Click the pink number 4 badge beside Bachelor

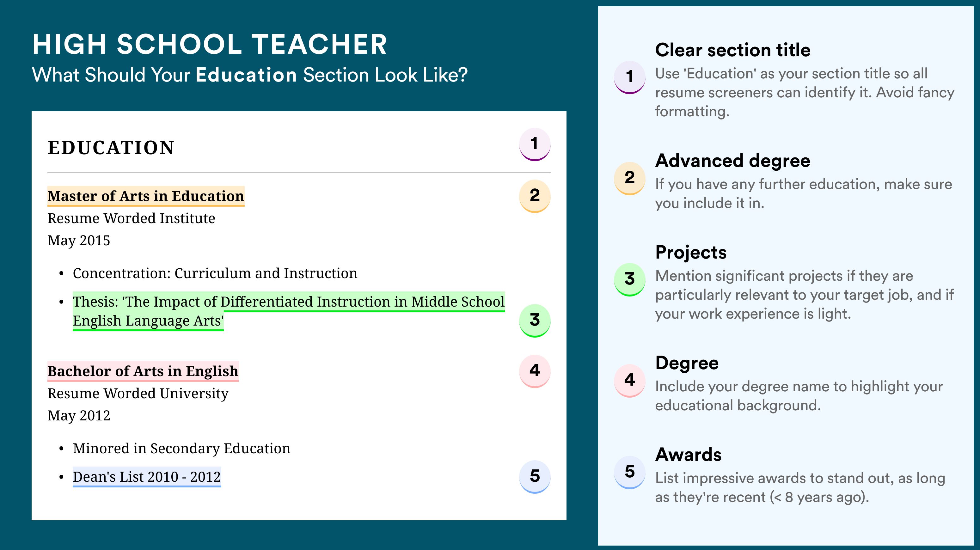click(535, 371)
